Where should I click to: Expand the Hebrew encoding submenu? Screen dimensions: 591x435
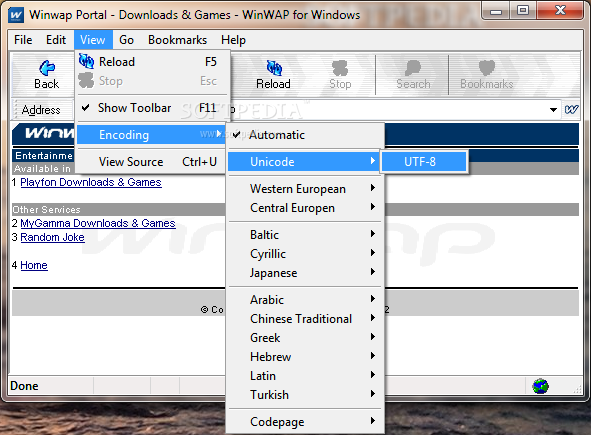coord(306,357)
